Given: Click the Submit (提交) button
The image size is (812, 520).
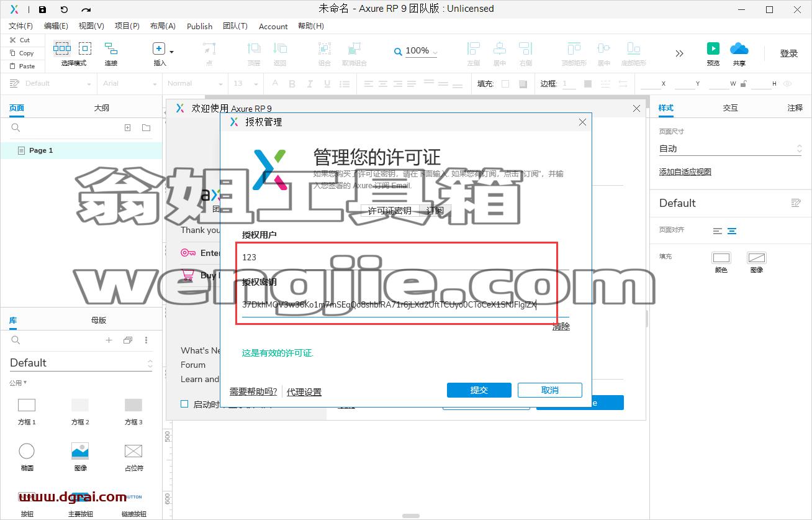Looking at the screenshot, I should tap(479, 390).
